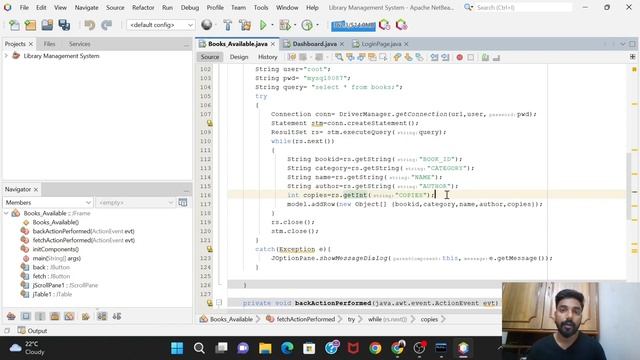The width and height of the screenshot is (640, 360).
Task: Switch to the Design view button
Action: [239, 57]
